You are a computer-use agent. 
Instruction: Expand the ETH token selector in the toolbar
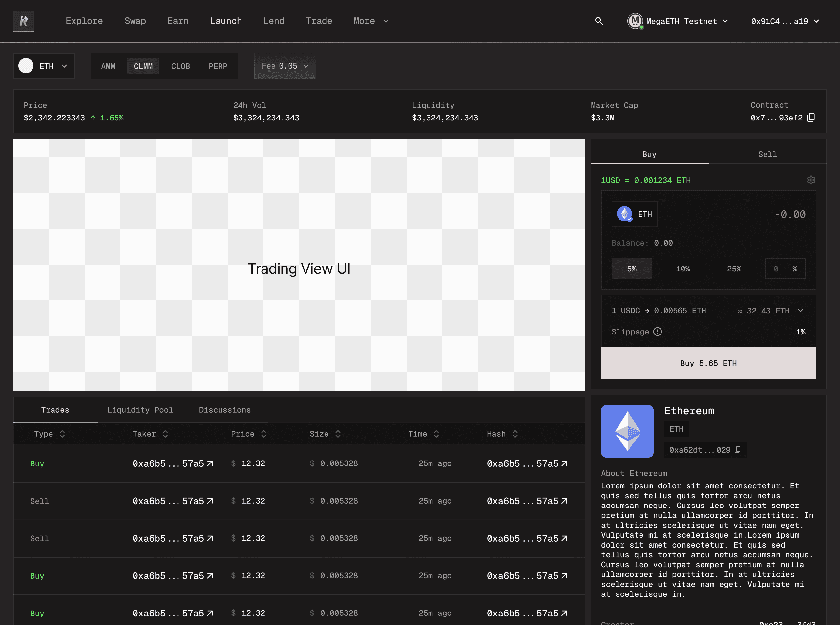pos(44,66)
